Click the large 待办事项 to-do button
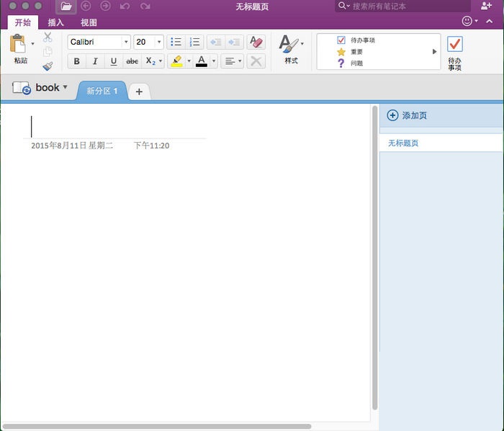Screen dimensions: 504x431 click(455, 53)
